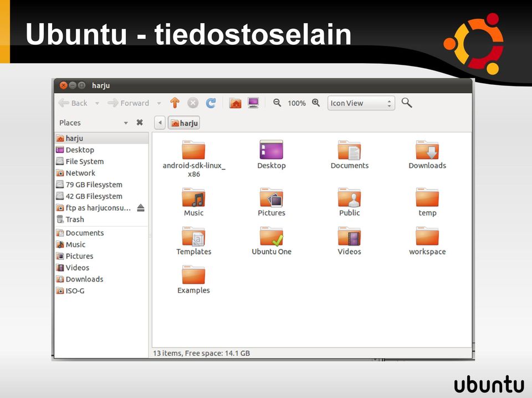Click the 100% zoom level label

pos(296,103)
